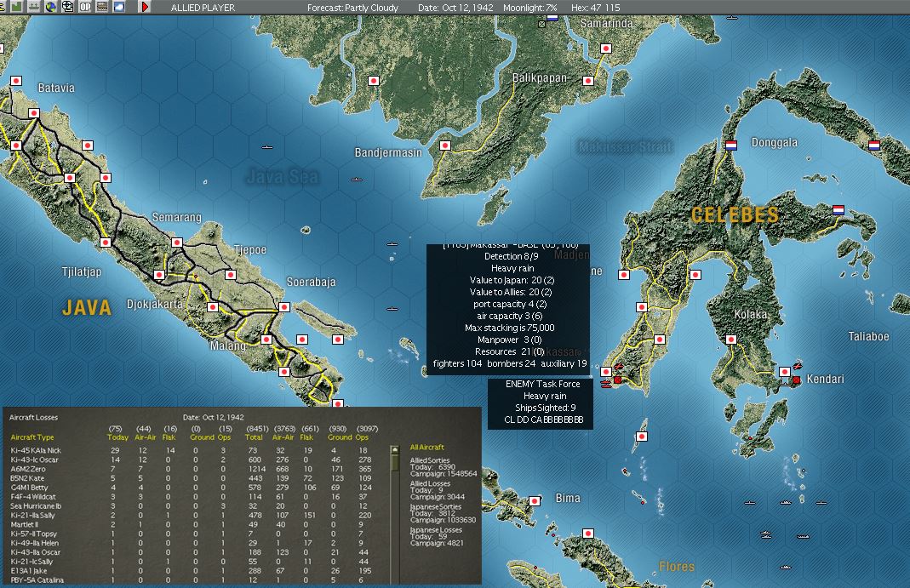Screen dimensions: 910x588
Task: Select the Malang base flag marker
Action: (266, 340)
